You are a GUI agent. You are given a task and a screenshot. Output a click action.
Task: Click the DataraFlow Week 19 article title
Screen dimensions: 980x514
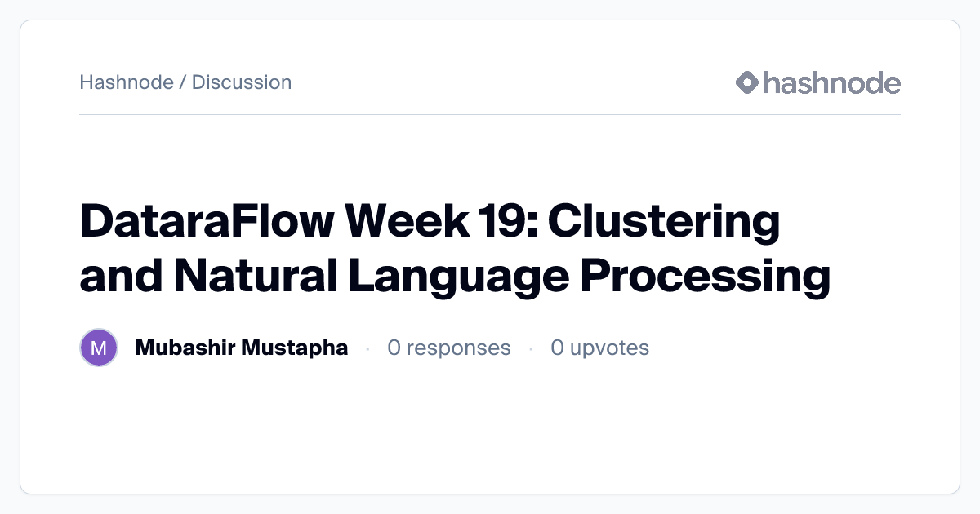coord(430,220)
